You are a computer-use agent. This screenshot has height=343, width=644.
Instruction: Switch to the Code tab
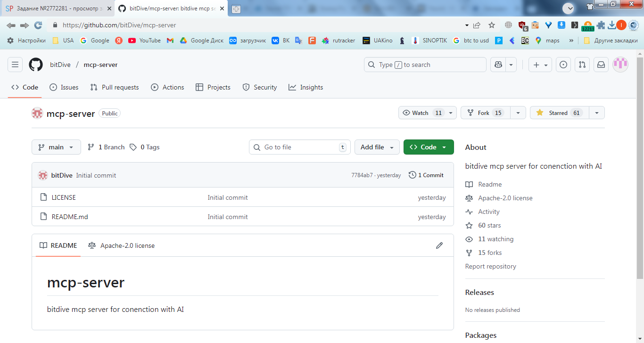(x=25, y=87)
